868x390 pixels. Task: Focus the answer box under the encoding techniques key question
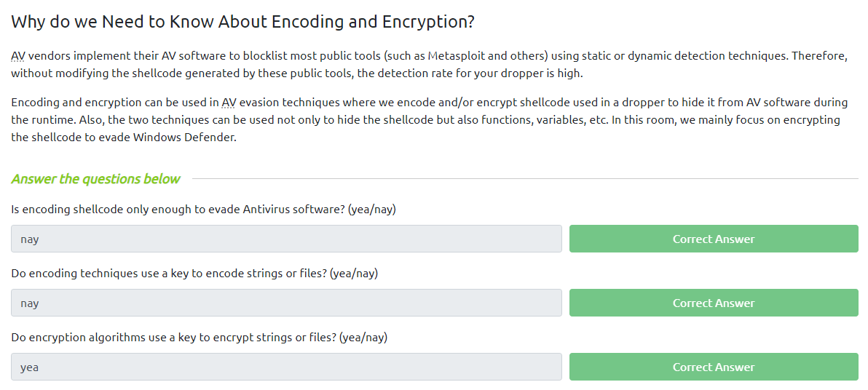pos(286,303)
